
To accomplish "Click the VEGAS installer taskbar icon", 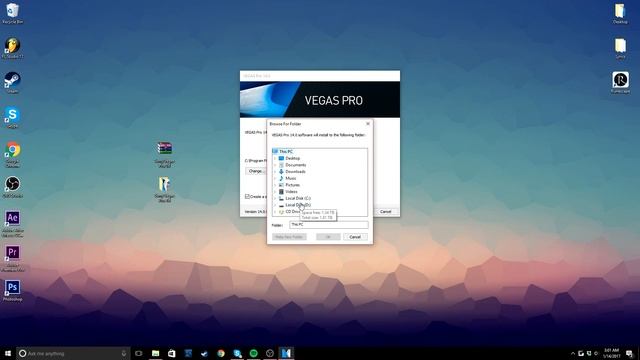I will pyautogui.click(x=286, y=353).
